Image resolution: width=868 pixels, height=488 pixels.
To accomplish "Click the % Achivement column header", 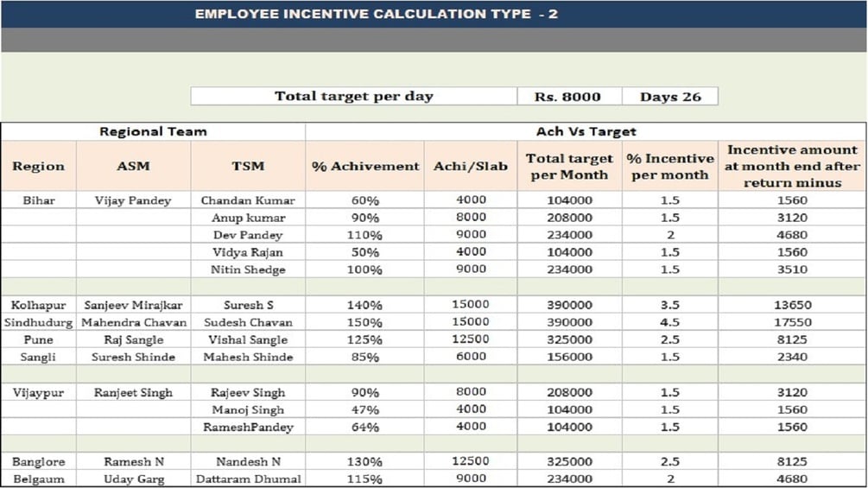I will pos(364,166).
